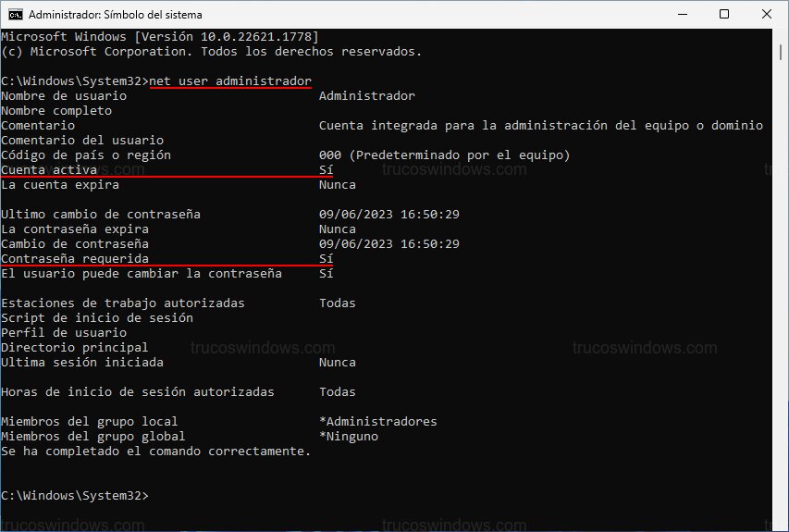Viewport: 789px width, 532px height.
Task: Click 'Horas de inicio de sesión autorizadas'
Action: pos(138,392)
